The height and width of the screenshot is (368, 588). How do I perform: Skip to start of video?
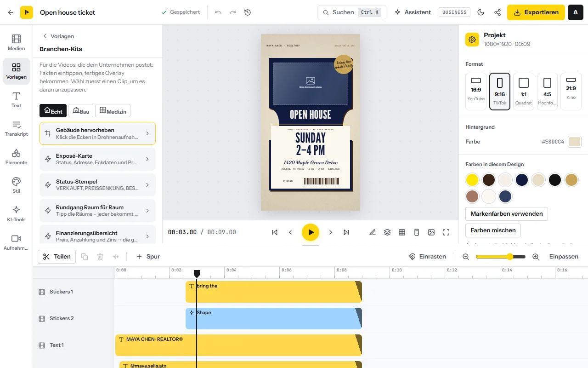(x=275, y=232)
